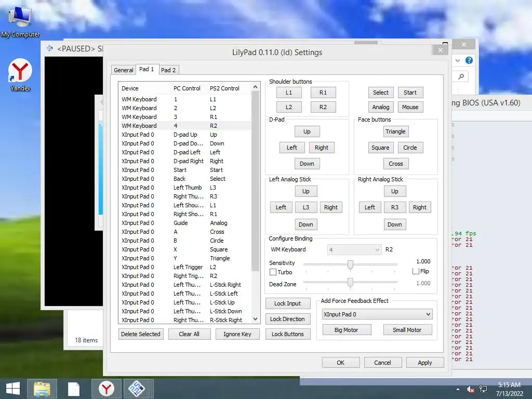Image resolution: width=532 pixels, height=399 pixels.
Task: Click the muted volume tray icon
Action: pyautogui.click(x=471, y=389)
